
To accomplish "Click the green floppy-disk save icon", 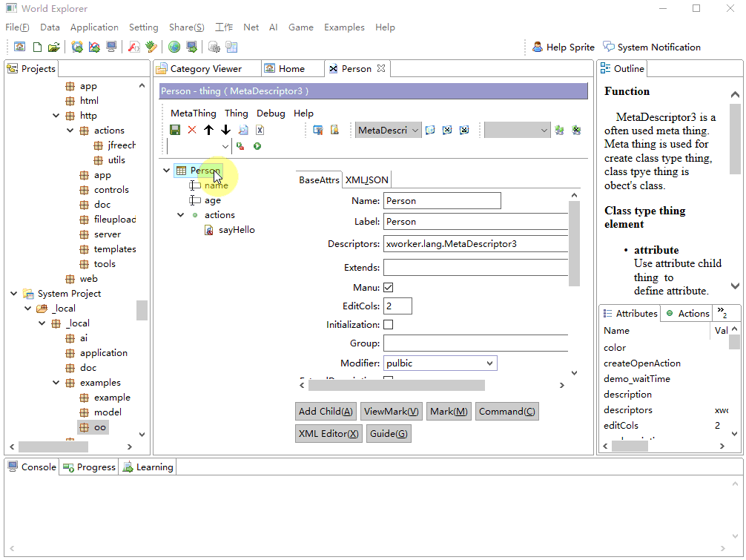I will [175, 130].
